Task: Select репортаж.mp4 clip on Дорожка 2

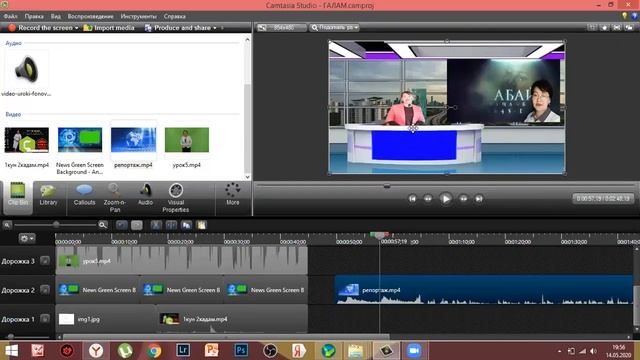Action: tap(484, 290)
